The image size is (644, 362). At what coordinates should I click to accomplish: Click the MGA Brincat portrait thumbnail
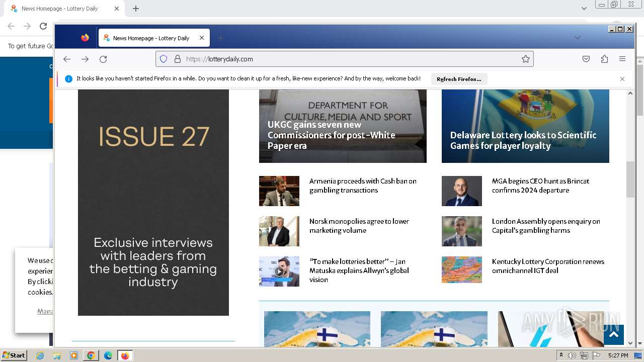pyautogui.click(x=462, y=191)
